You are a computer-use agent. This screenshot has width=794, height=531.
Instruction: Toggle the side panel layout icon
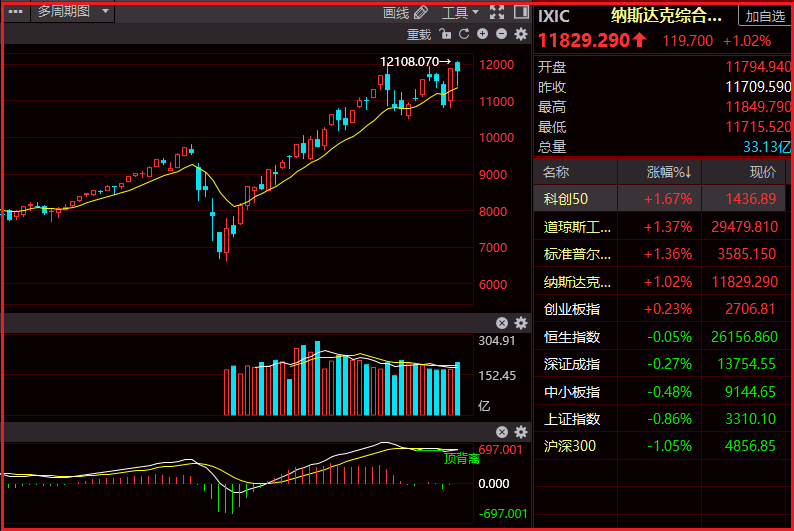(521, 12)
